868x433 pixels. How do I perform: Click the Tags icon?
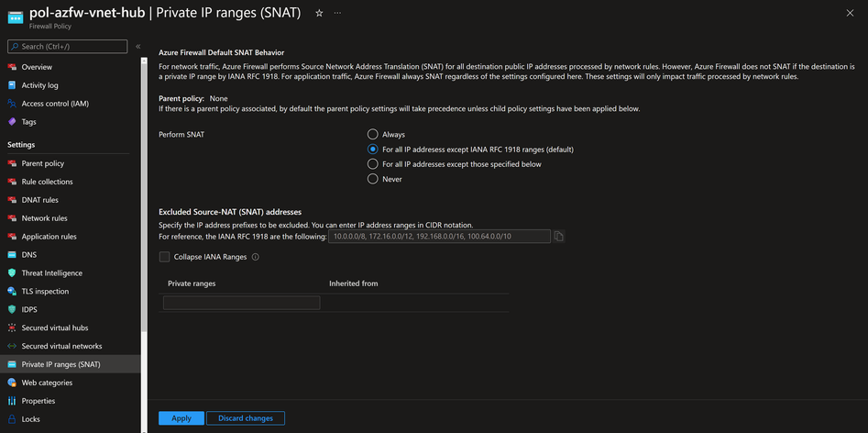[x=12, y=122]
